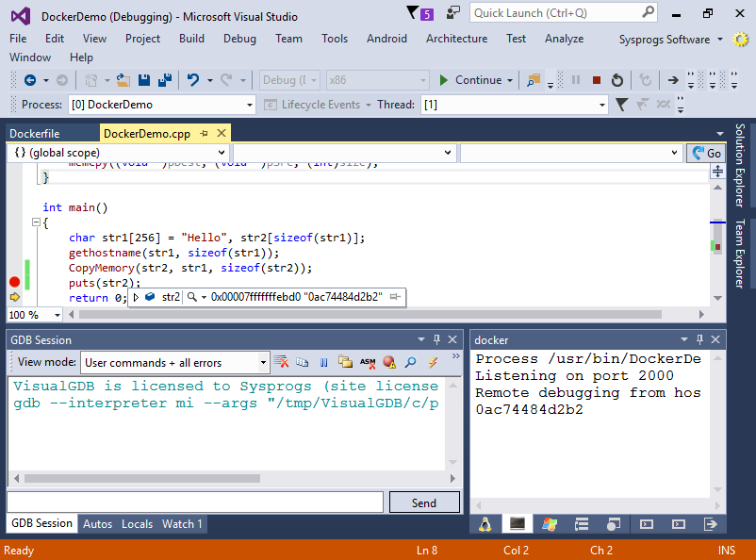Viewport: 756px width, 560px height.
Task: Open the feedback icon in the title bar
Action: click(x=452, y=12)
